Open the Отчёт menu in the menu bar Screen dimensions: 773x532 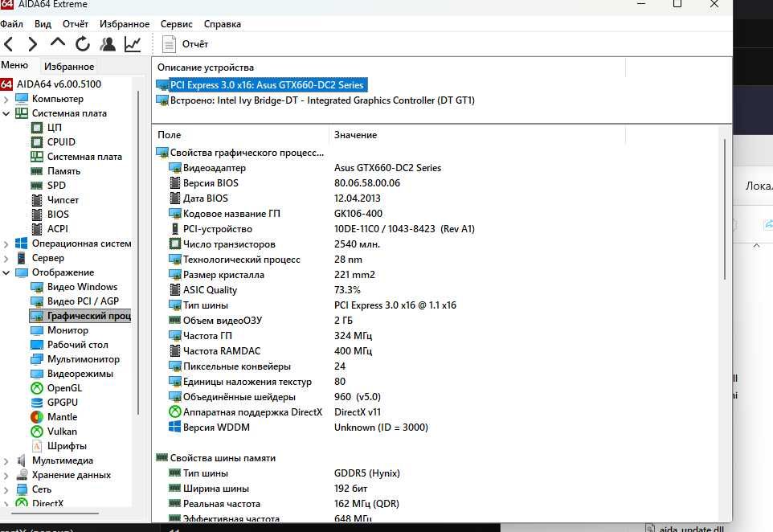point(75,24)
